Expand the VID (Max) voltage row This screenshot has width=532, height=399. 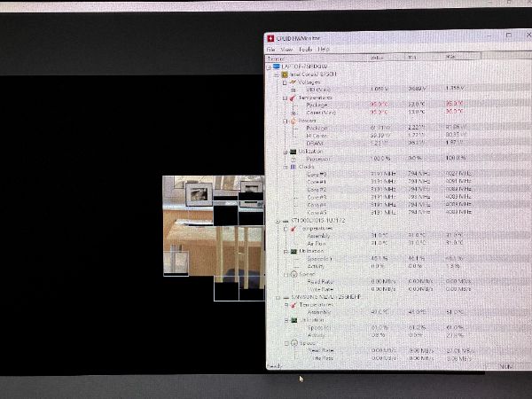293,90
